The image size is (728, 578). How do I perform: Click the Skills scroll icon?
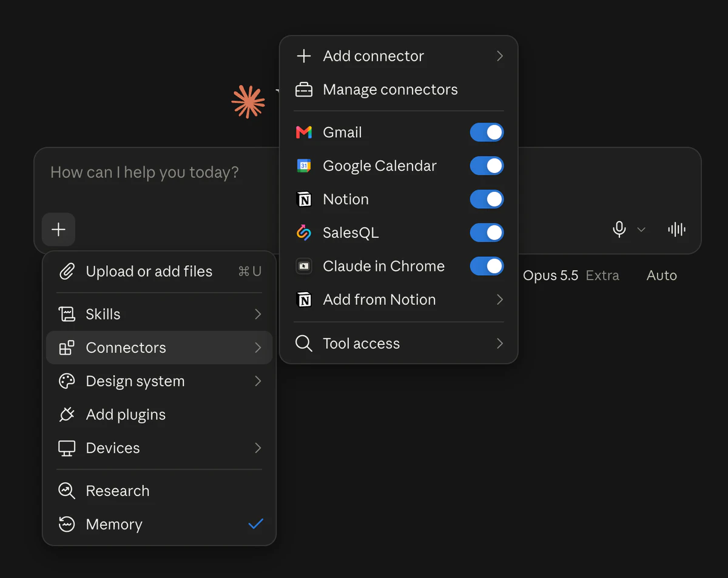(x=67, y=314)
